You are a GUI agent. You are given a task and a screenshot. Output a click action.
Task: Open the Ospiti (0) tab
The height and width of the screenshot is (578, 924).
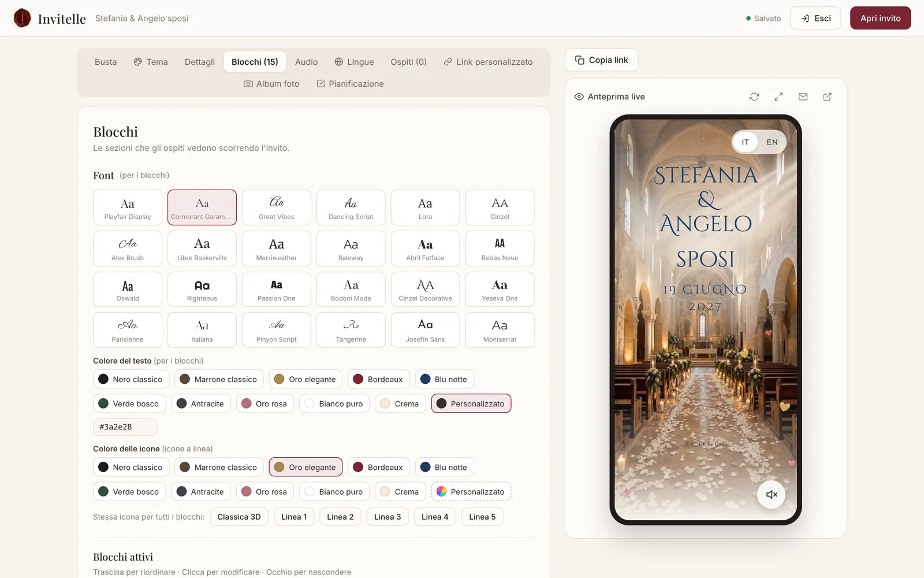point(408,62)
